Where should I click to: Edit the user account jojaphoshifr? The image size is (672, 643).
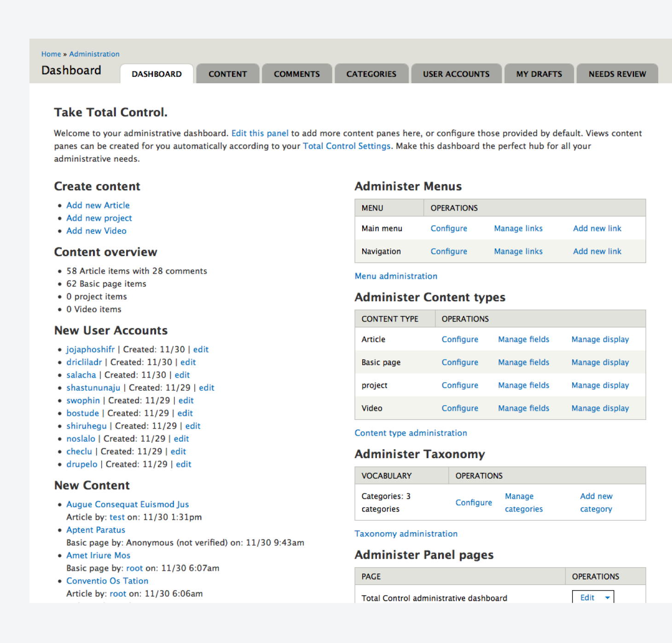click(x=201, y=349)
